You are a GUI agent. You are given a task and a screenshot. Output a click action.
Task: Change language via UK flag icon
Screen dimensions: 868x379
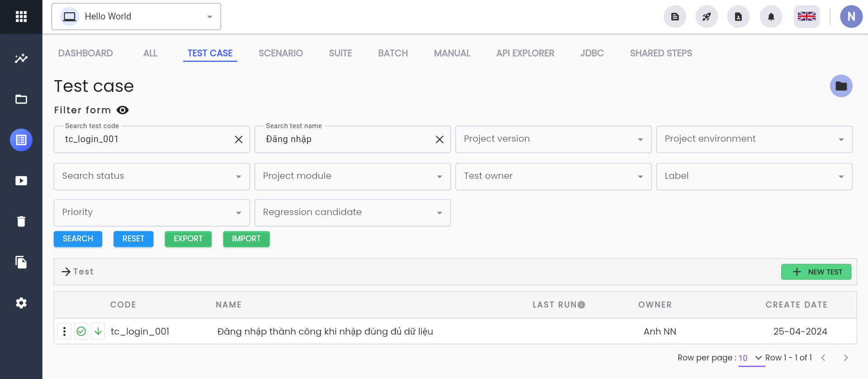[x=806, y=17]
